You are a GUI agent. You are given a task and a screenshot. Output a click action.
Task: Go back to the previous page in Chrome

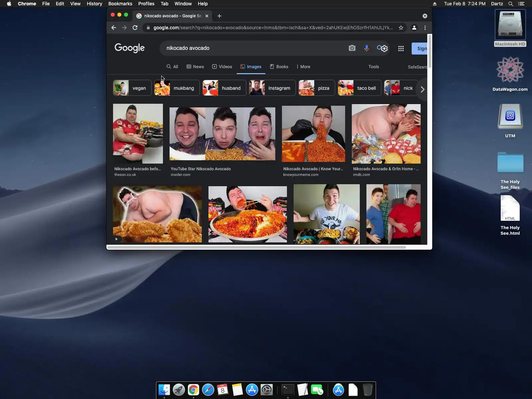(x=114, y=28)
